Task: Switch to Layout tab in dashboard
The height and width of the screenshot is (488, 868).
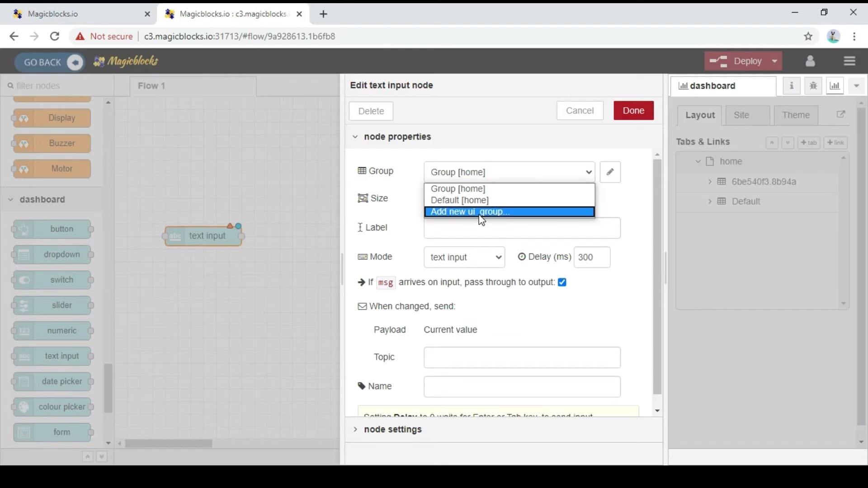Action: 700,114
